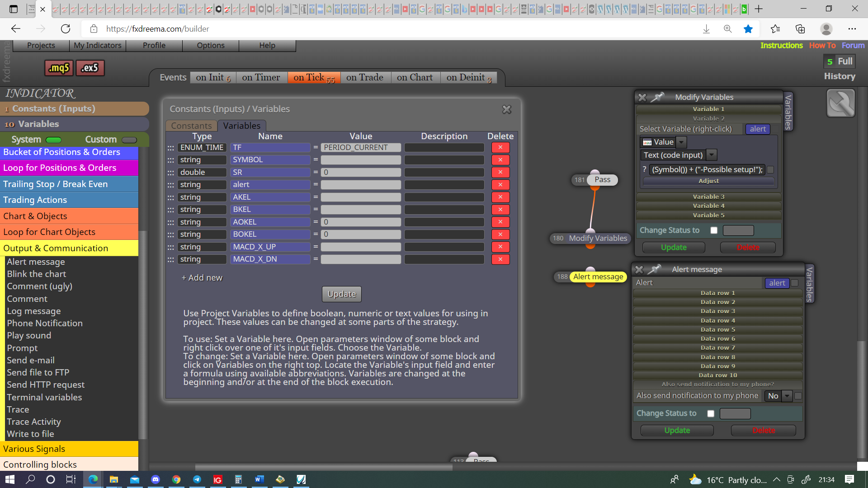Expand the Various Signals category
Screen dimensions: 868x488
coord(69,449)
